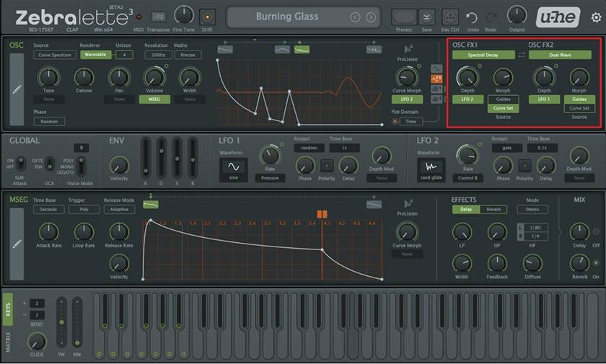
Task: Click the Burning Glass preset name display
Action: point(287,17)
